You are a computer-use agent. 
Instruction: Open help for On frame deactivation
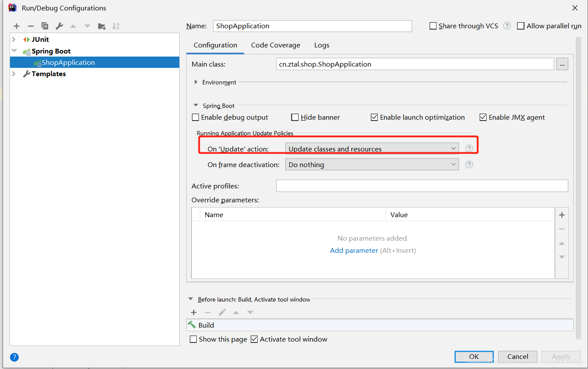click(469, 164)
